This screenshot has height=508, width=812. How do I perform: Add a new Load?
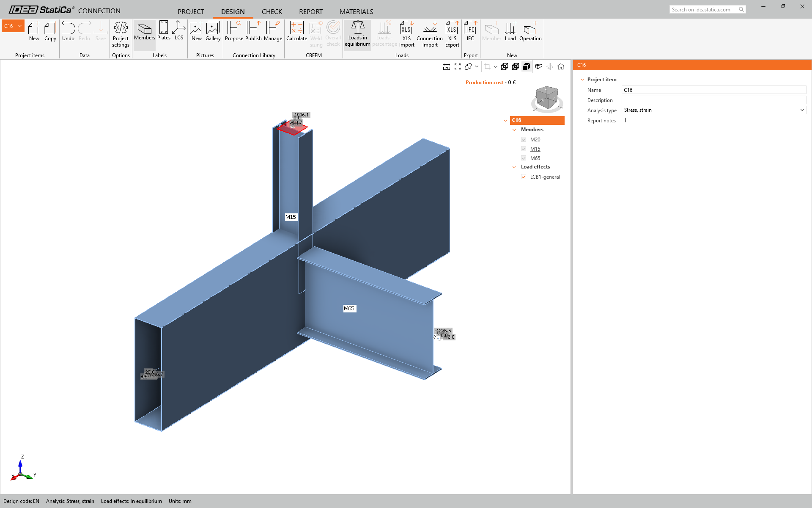coord(510,31)
